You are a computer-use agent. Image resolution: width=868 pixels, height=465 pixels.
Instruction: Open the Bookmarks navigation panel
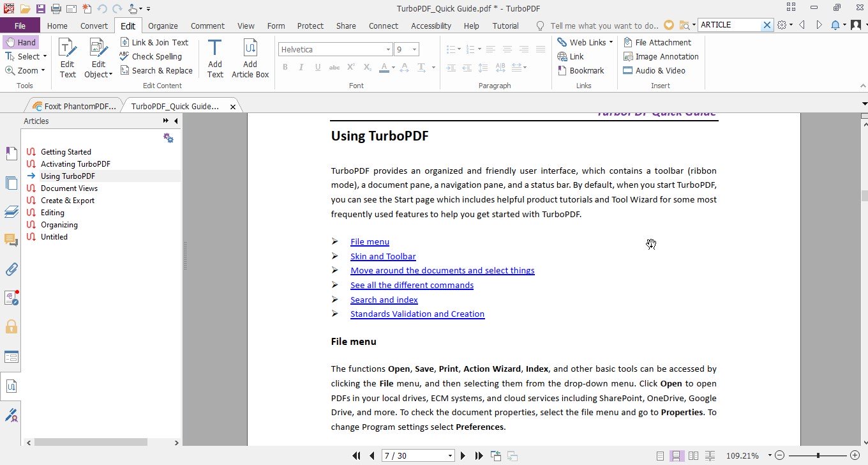point(11,153)
